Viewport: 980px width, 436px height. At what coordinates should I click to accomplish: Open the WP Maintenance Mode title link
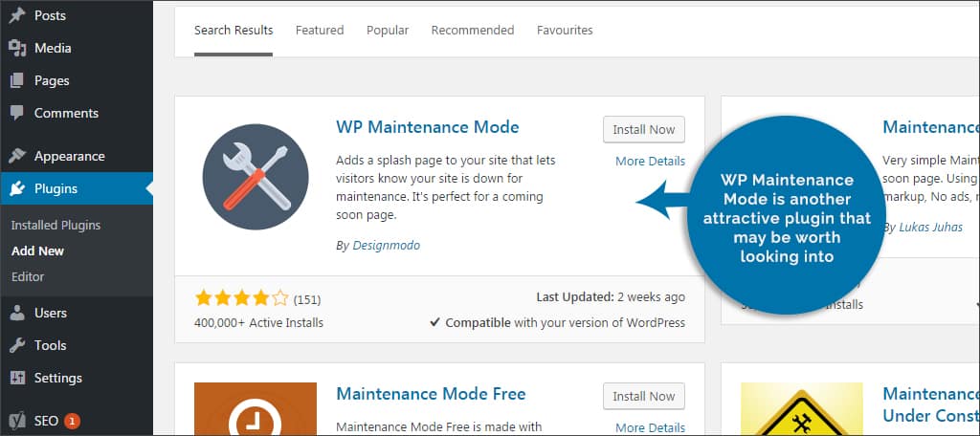(x=428, y=127)
